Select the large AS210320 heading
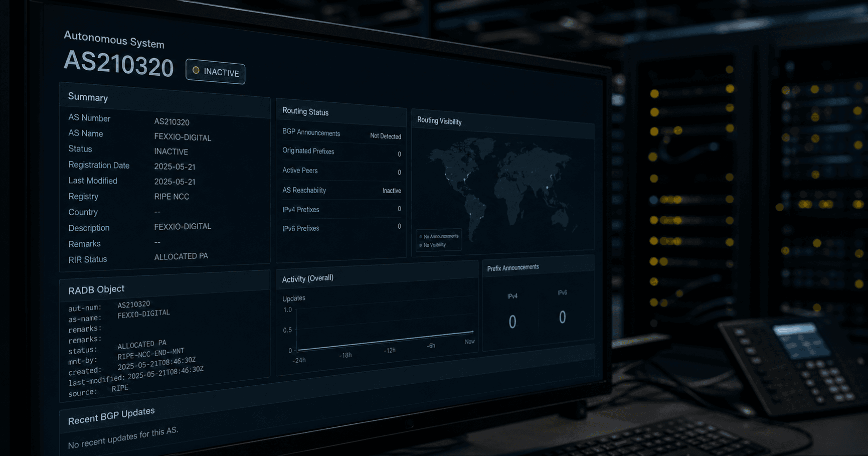The height and width of the screenshot is (456, 868). 118,64
